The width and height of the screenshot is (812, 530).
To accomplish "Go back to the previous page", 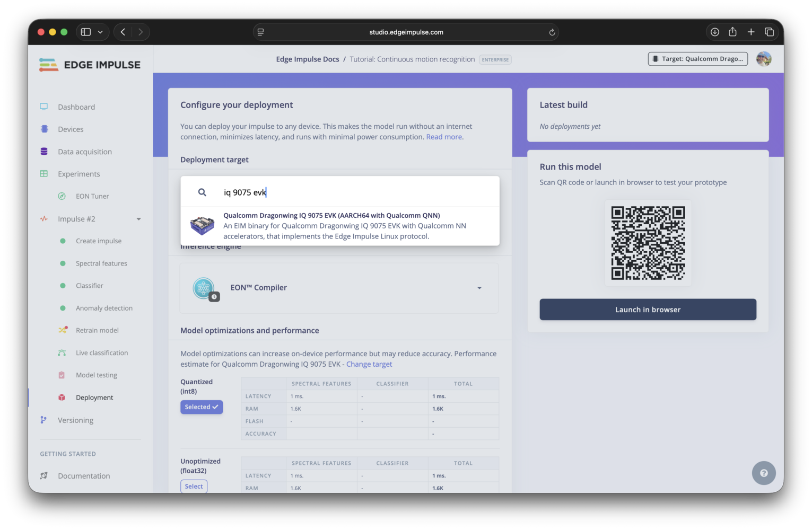I will pos(123,32).
